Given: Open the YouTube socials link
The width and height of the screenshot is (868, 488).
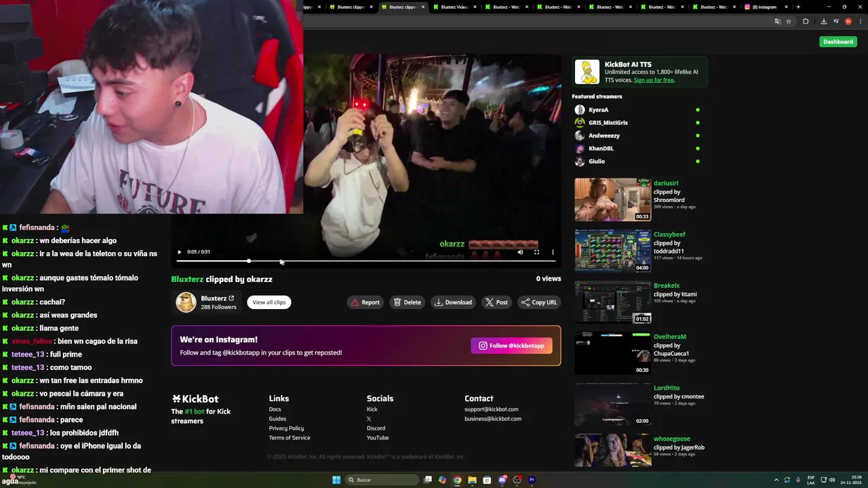Looking at the screenshot, I should click(378, 438).
